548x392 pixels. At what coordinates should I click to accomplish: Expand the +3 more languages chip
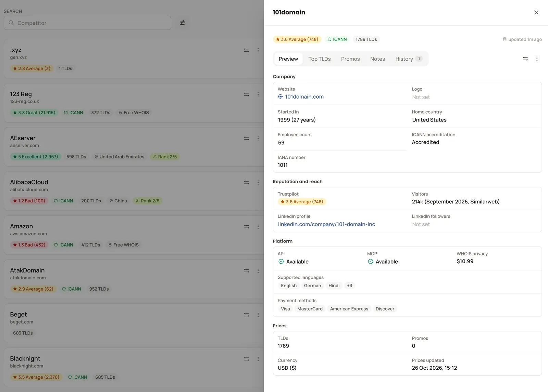(349, 286)
